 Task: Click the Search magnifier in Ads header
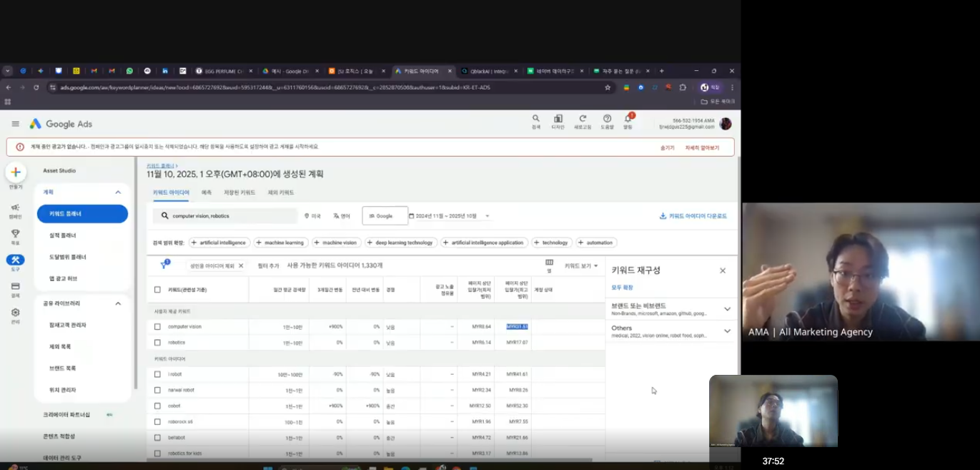pyautogui.click(x=536, y=119)
